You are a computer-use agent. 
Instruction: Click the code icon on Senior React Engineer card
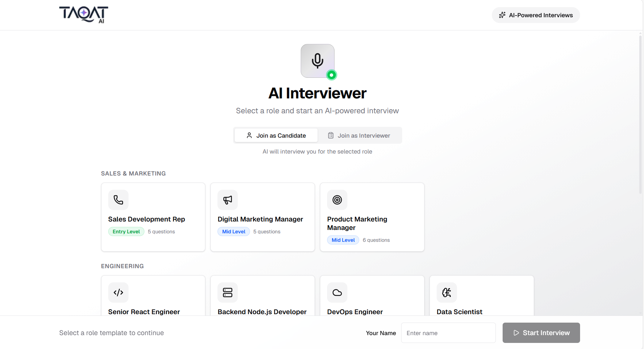118,293
